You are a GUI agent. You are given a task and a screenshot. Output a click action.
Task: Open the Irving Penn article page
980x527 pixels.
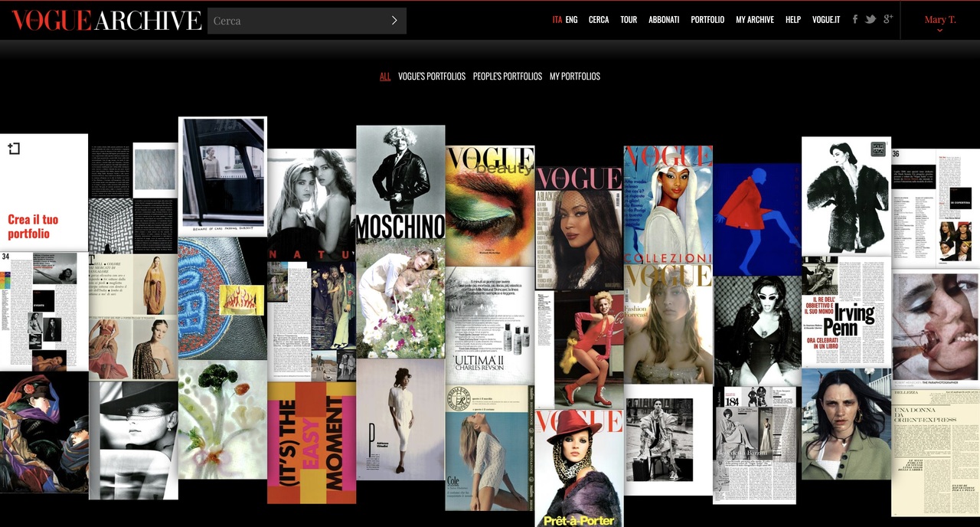coord(846,312)
